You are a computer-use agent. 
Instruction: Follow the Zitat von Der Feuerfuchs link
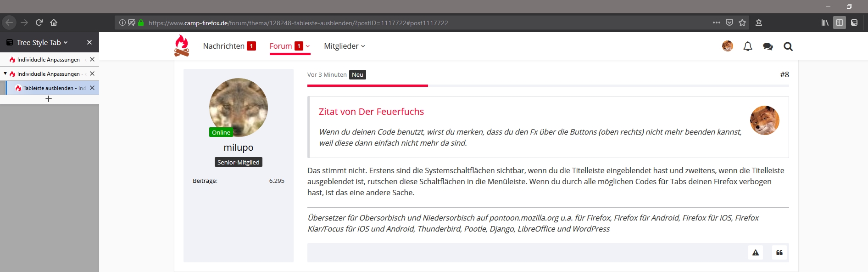(x=371, y=112)
